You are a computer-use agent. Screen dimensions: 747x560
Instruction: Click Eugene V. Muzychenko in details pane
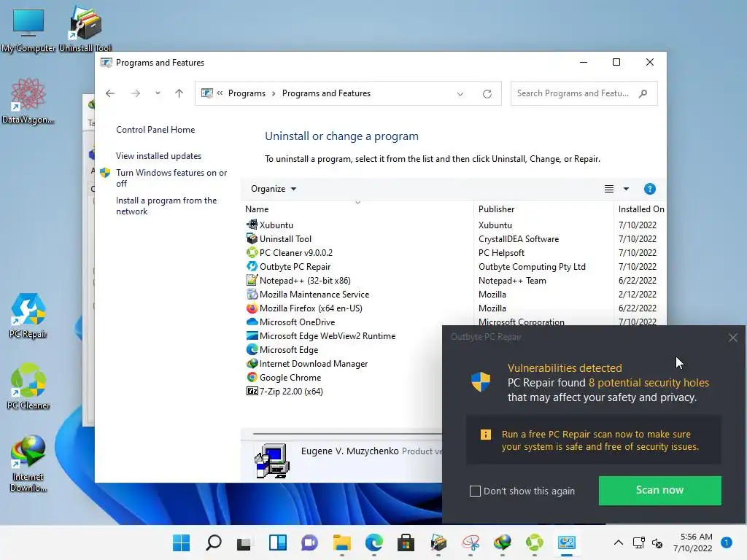tap(349, 451)
